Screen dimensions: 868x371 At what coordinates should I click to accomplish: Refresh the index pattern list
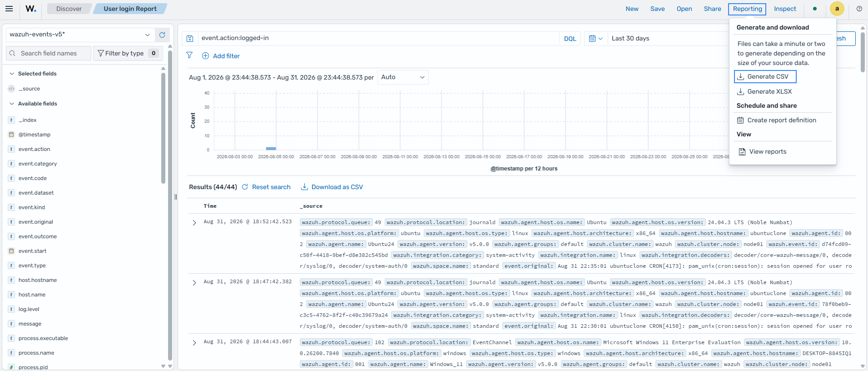pos(162,35)
